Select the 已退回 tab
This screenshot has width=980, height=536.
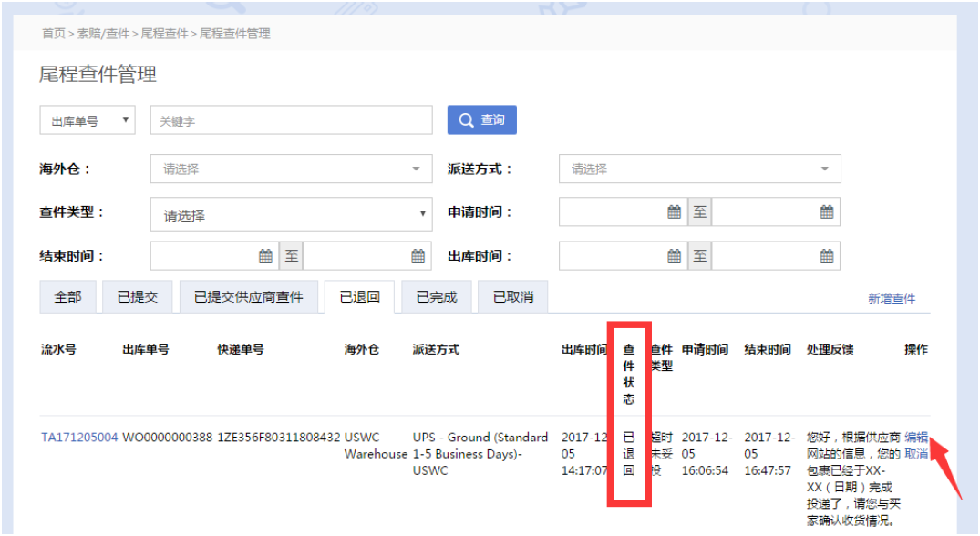click(360, 297)
